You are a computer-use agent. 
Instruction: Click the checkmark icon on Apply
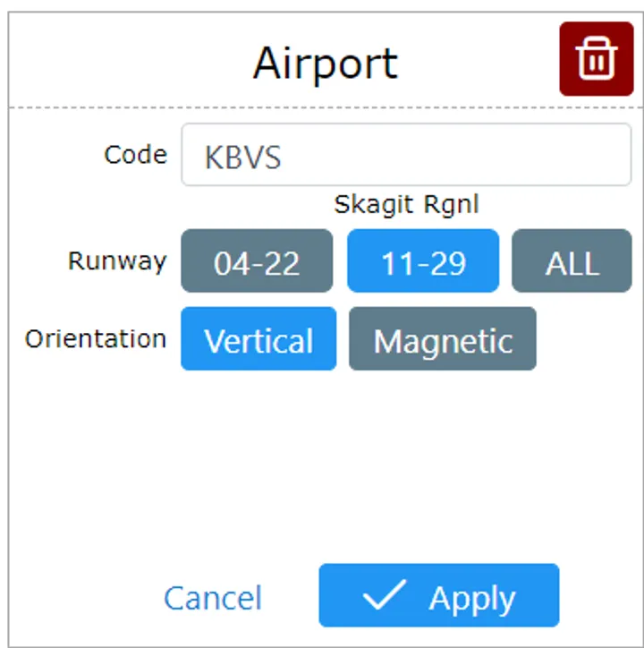click(x=385, y=596)
